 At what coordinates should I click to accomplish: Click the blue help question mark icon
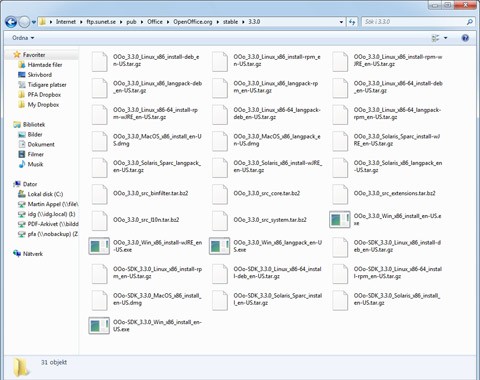465,38
